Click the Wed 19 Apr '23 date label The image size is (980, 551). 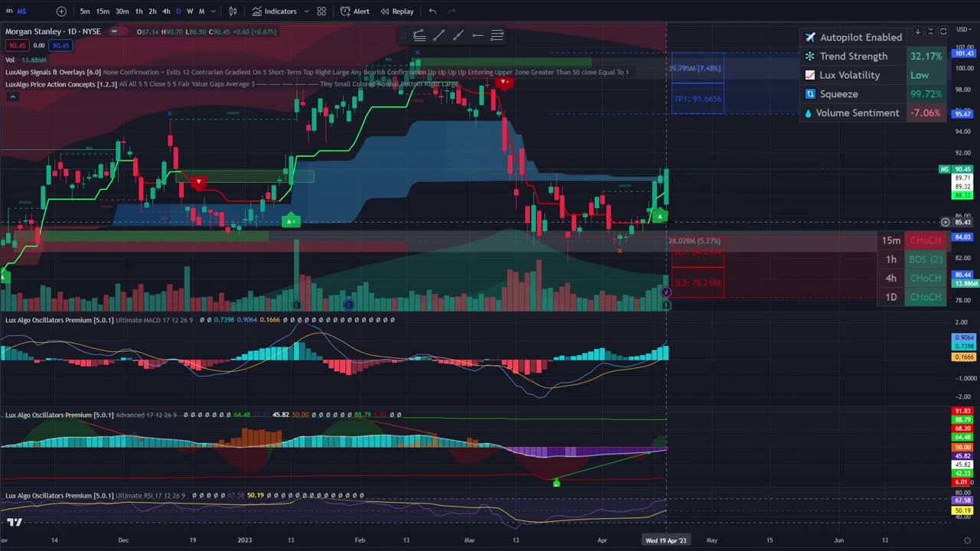tap(666, 540)
